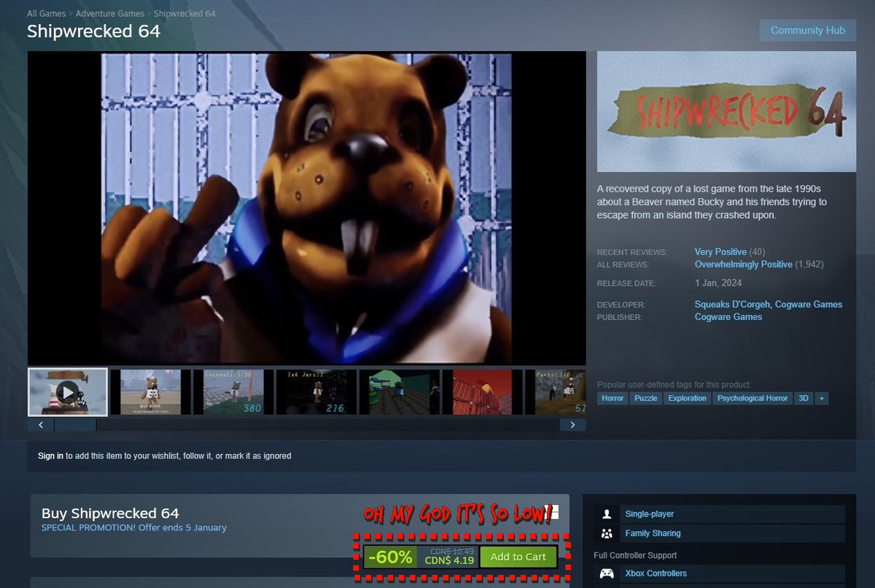Open Overwhelmingly Positive all reviews
The height and width of the screenshot is (588, 875).
click(x=744, y=264)
